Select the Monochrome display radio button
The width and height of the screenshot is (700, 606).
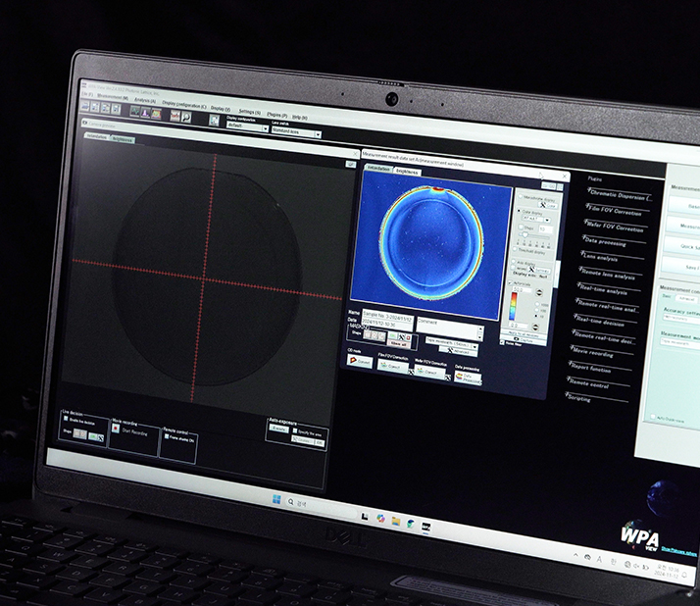(x=521, y=196)
